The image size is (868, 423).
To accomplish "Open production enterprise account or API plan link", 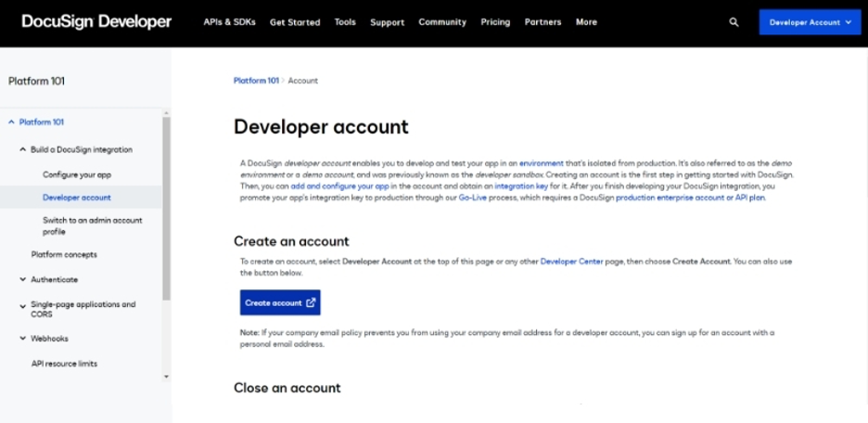I will click(690, 198).
